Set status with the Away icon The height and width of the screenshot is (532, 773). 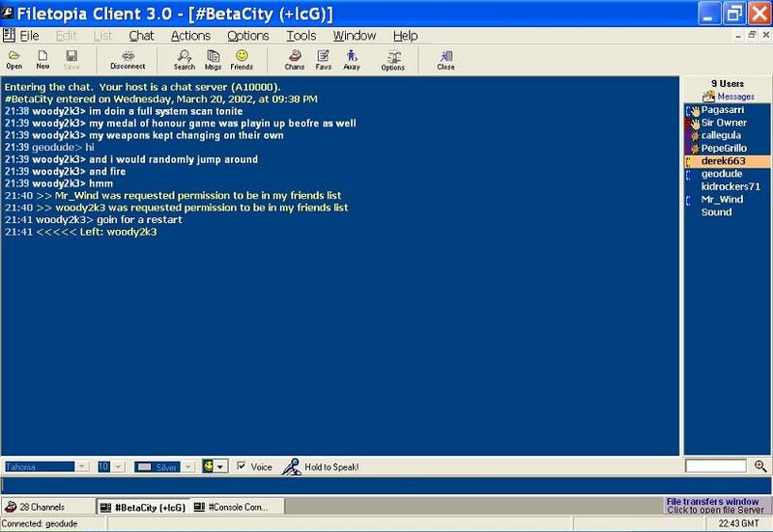point(352,60)
